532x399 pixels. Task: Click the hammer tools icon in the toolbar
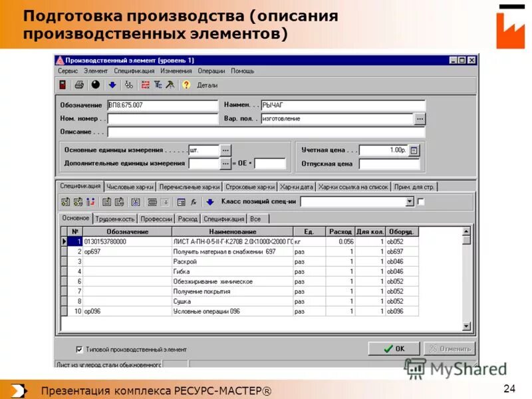171,84
